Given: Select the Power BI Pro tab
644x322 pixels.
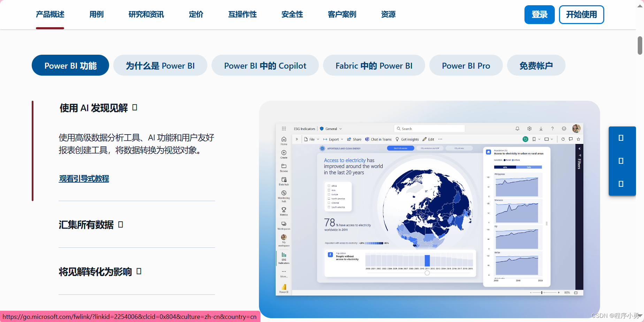Looking at the screenshot, I should coord(466,66).
